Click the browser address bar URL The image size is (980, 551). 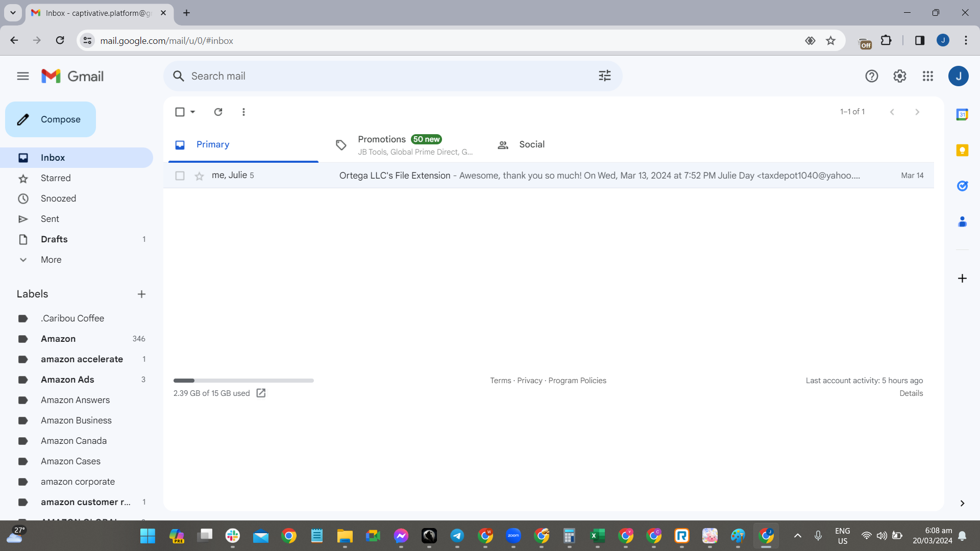[166, 41]
